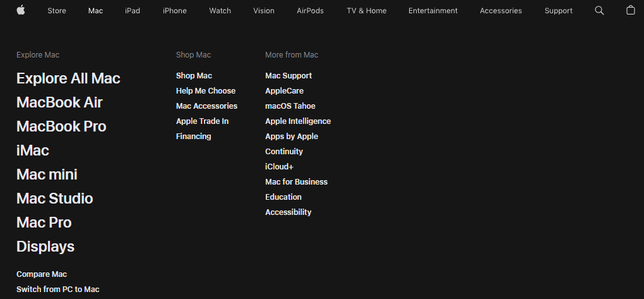
Task: Open Mac Support link
Action: point(289,76)
